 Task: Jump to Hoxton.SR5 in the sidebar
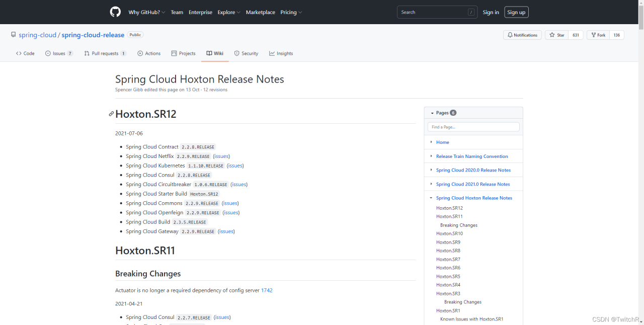[x=448, y=276]
